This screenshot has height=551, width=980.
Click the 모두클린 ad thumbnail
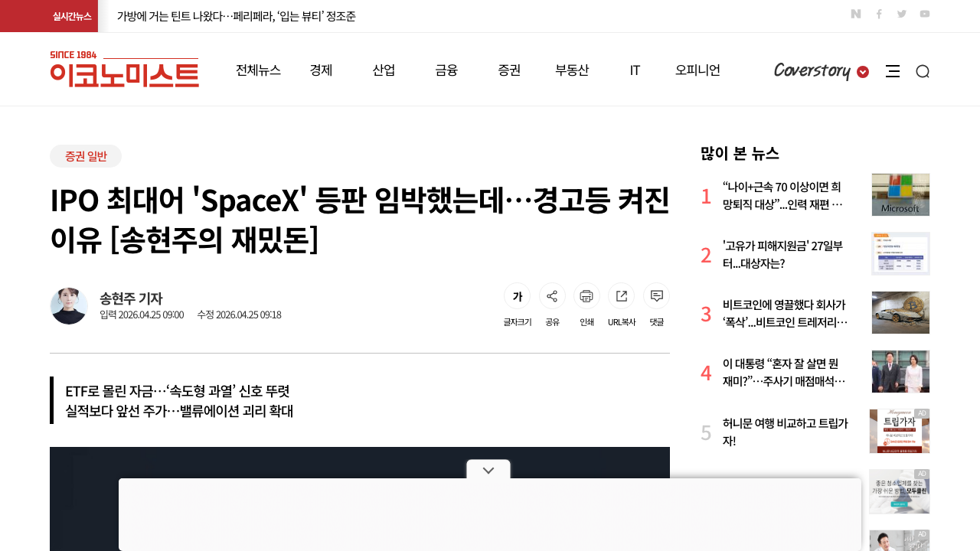pos(900,491)
